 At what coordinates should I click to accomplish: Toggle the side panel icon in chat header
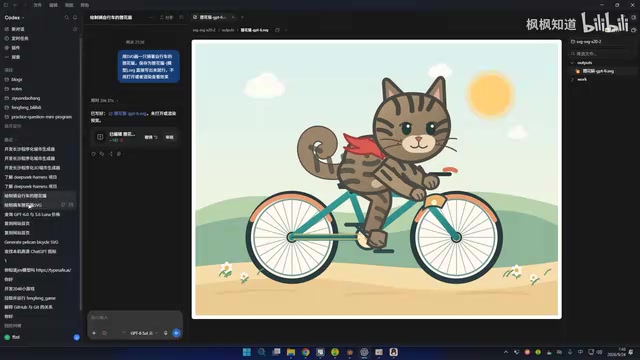[x=182, y=18]
